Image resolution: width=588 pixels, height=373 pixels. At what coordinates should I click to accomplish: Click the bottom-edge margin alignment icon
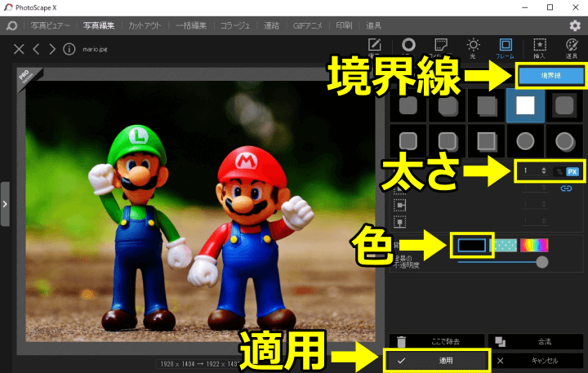click(x=399, y=222)
